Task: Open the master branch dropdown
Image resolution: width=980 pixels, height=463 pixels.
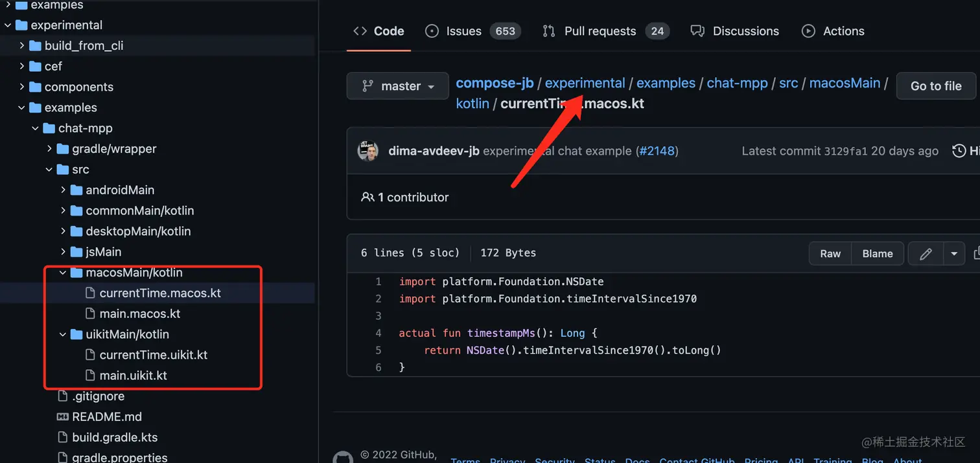Action: pyautogui.click(x=398, y=86)
